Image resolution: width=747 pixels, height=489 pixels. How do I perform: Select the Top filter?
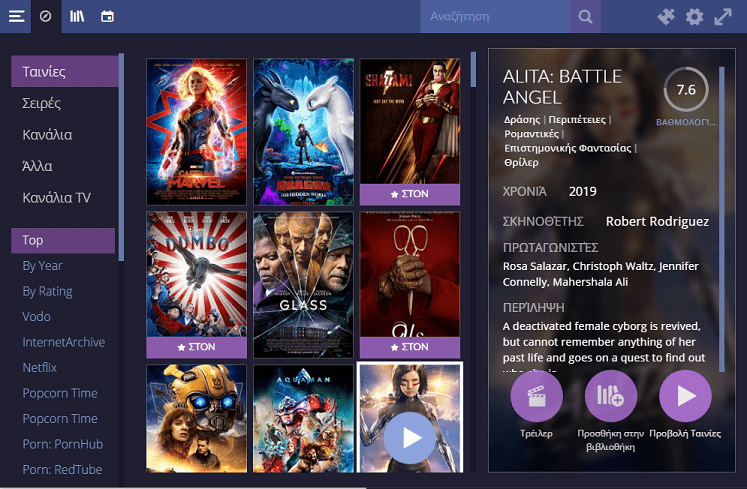[63, 240]
